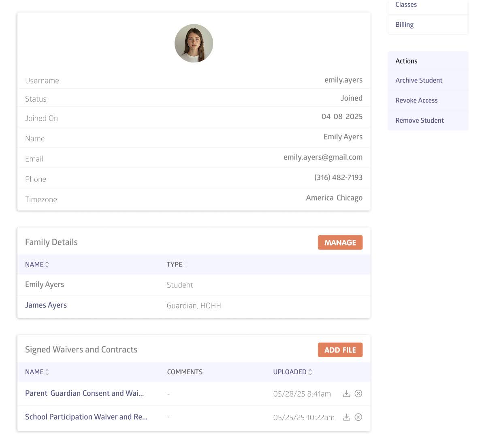Choose Remove Student action

click(x=420, y=120)
